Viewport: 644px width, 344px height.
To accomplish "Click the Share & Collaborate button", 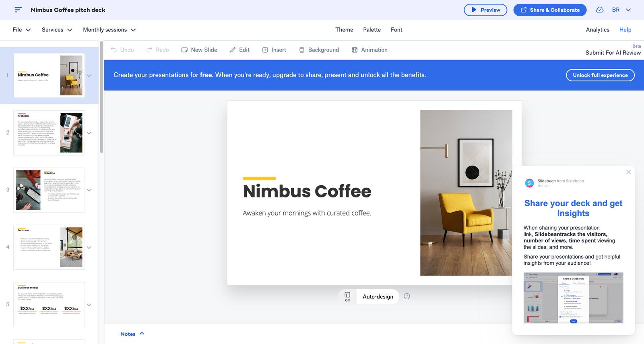I will coord(550,10).
